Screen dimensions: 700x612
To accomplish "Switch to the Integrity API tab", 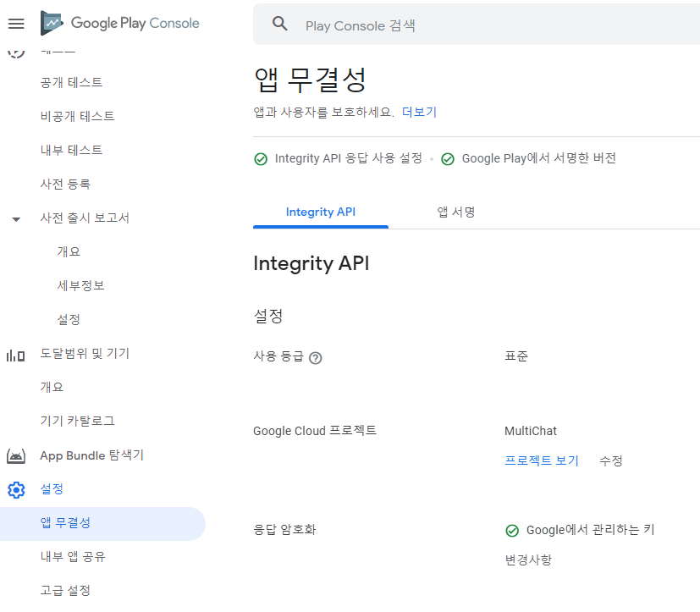I will tap(321, 212).
